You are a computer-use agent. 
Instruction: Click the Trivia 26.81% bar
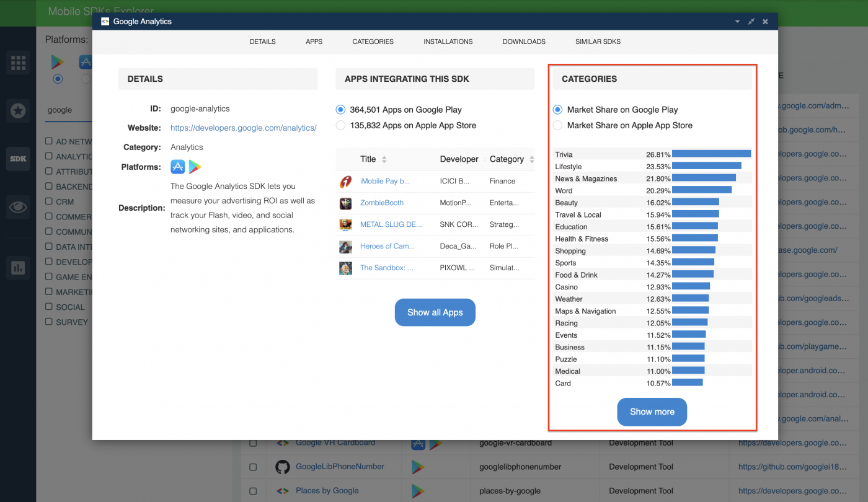coord(711,154)
